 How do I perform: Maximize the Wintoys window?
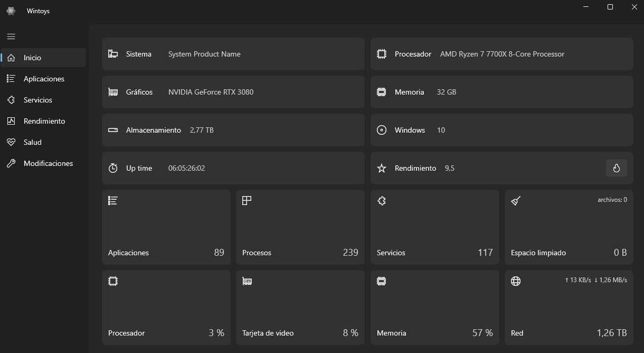point(610,7)
